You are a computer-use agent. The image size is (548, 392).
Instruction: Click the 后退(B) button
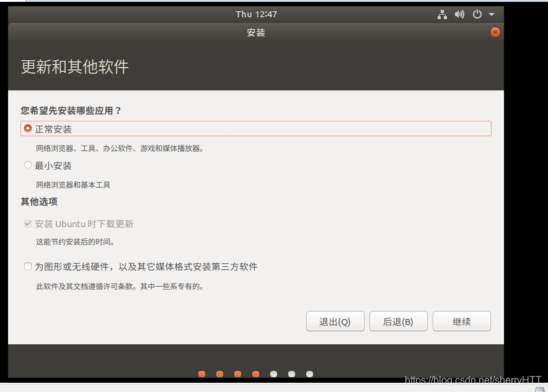tap(399, 321)
